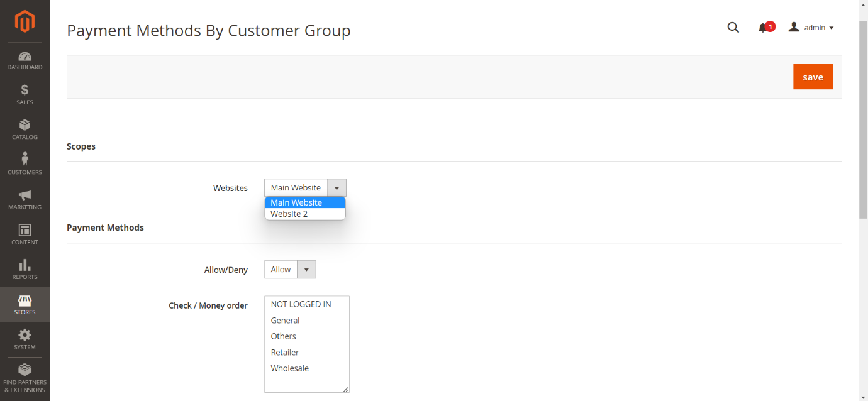Screen dimensions: 868x401
Task: Open the notifications bell
Action: (764, 28)
